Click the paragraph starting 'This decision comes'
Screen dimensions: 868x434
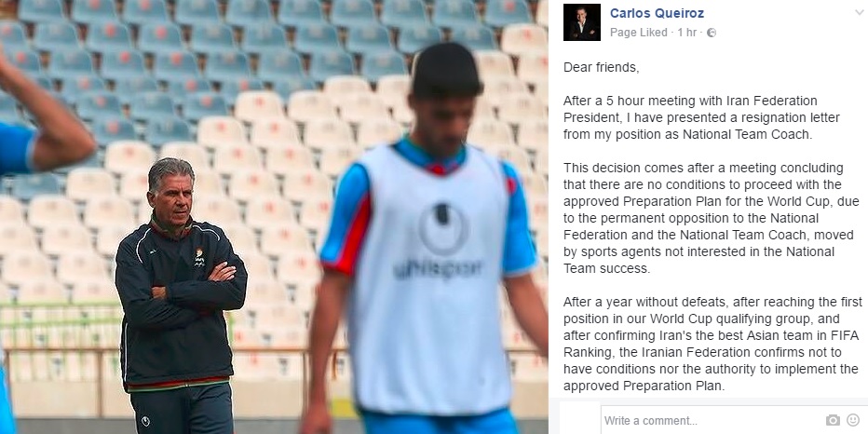pos(711,218)
